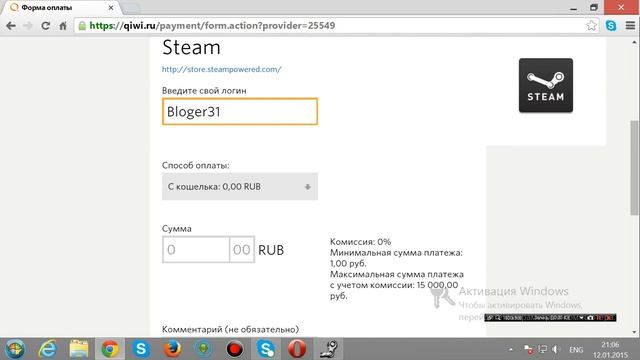The width and height of the screenshot is (640, 360).
Task: Click the Минимальная сумма платежа text
Action: [396, 258]
